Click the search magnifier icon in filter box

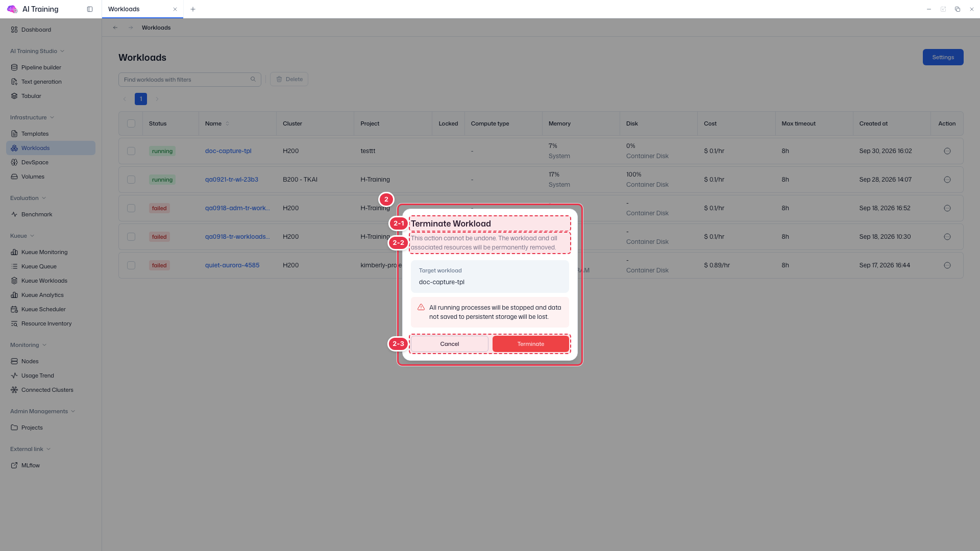coord(253,79)
